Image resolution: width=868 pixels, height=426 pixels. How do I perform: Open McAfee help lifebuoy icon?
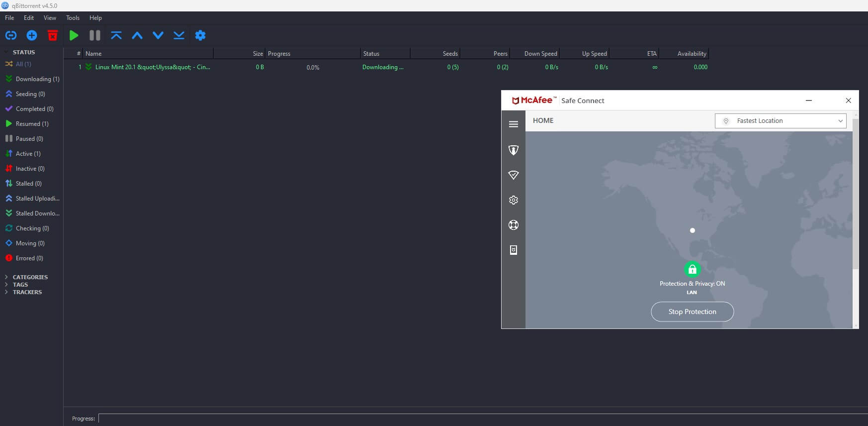[x=514, y=225]
